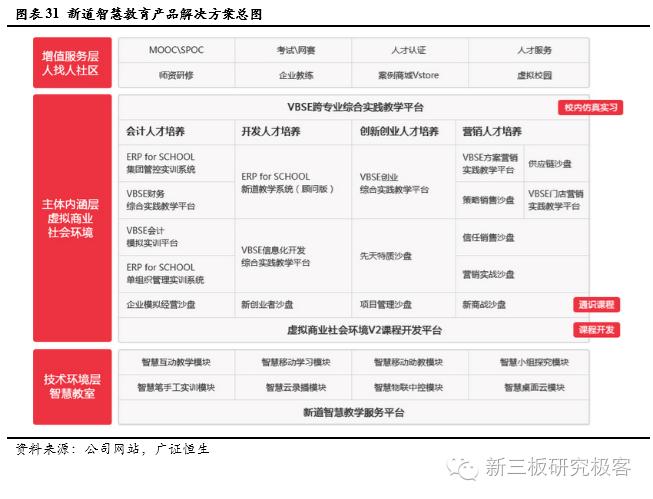Select VBSE会计 模拟实训平台
Screen dimensions: 653x499
point(177,237)
